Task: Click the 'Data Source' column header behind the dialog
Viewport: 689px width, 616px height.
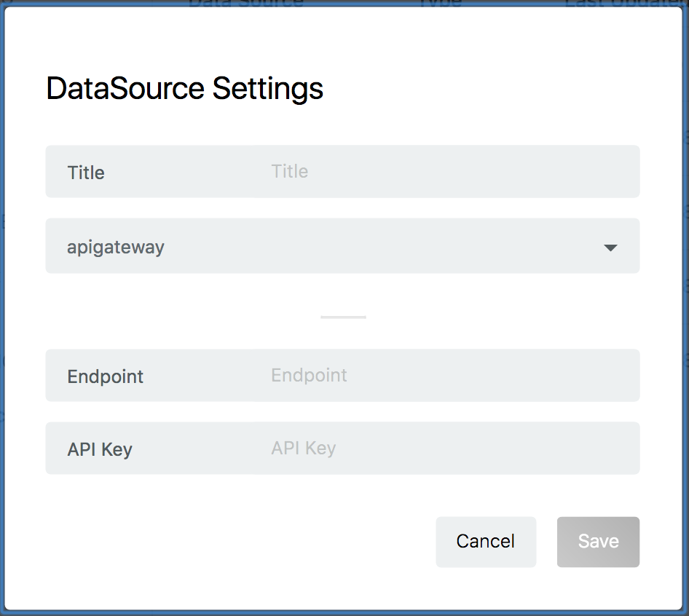Action: pyautogui.click(x=245, y=3)
